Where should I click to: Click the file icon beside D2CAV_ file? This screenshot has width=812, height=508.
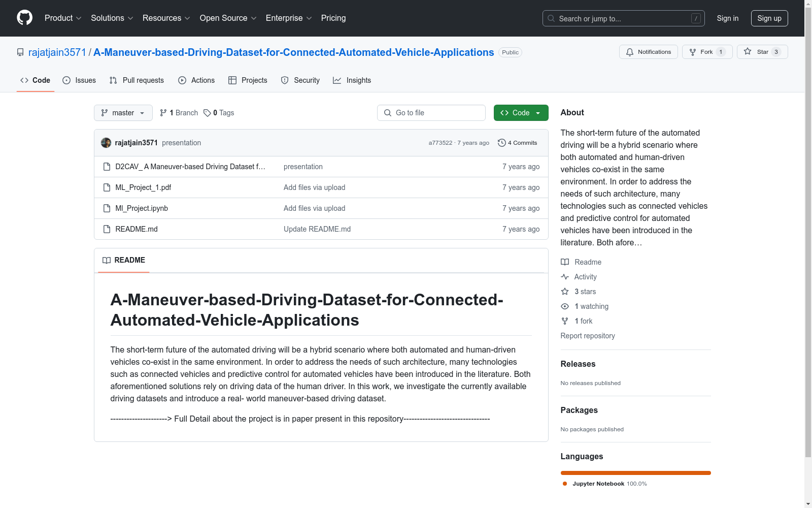[107, 167]
